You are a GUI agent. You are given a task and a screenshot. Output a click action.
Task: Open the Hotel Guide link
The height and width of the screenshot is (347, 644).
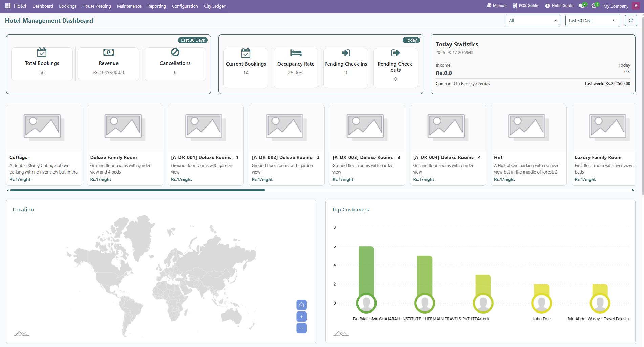click(559, 6)
